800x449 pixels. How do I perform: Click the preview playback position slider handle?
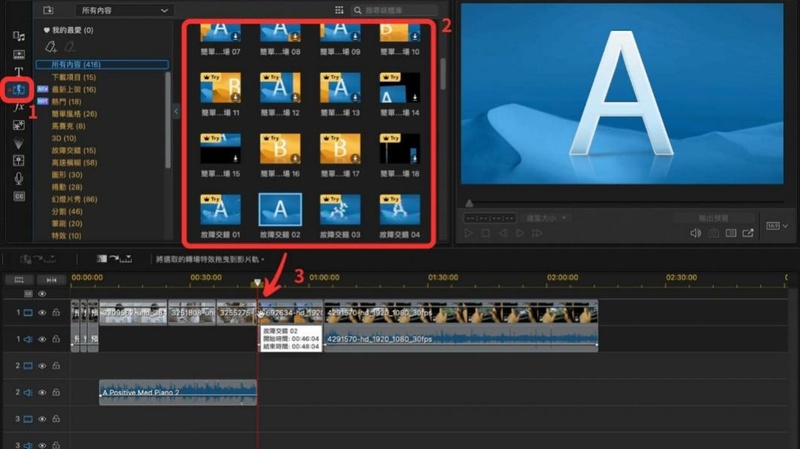(x=469, y=217)
